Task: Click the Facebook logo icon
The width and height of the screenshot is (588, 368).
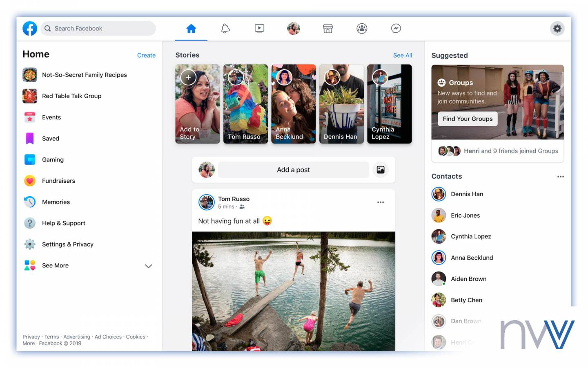Action: coord(30,28)
